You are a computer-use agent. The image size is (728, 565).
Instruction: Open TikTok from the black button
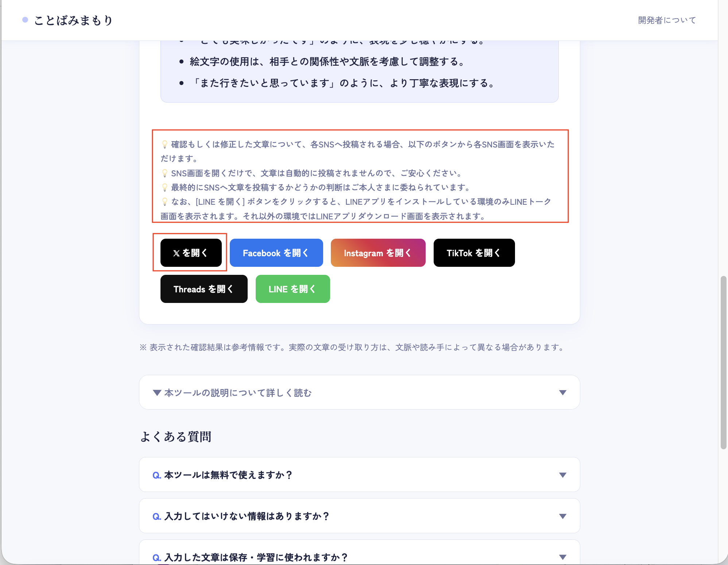[x=474, y=252]
